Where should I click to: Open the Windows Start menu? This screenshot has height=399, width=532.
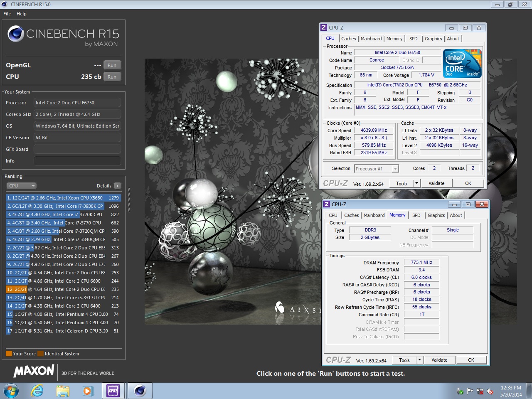click(x=11, y=391)
